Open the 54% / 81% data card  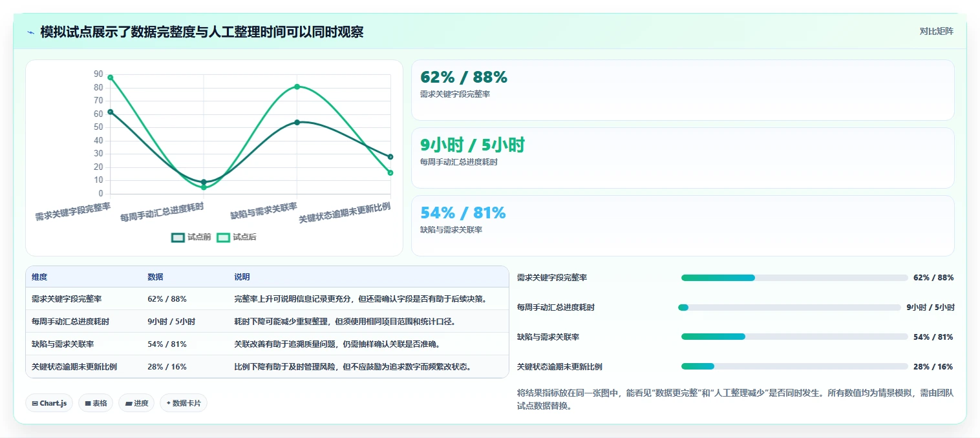click(x=683, y=225)
